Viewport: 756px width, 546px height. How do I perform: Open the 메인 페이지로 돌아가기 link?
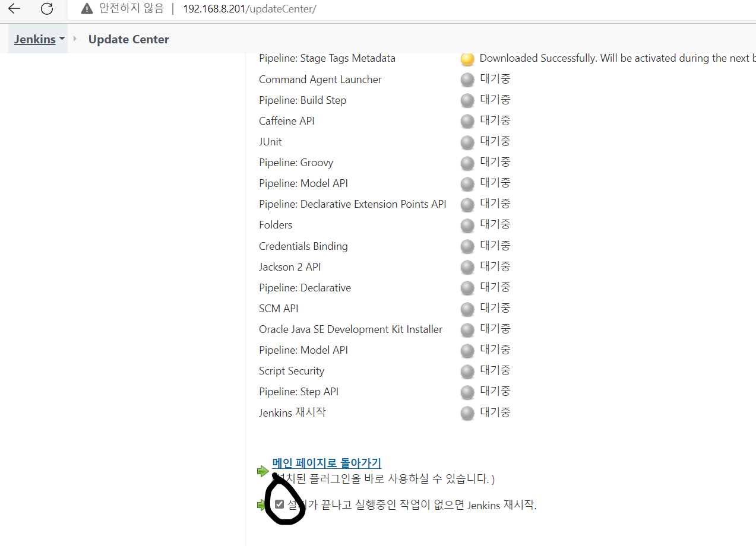coord(327,463)
